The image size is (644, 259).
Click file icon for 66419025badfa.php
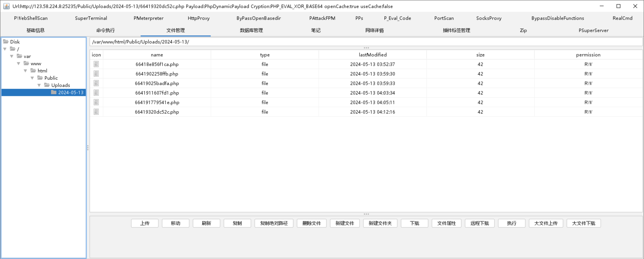point(96,83)
